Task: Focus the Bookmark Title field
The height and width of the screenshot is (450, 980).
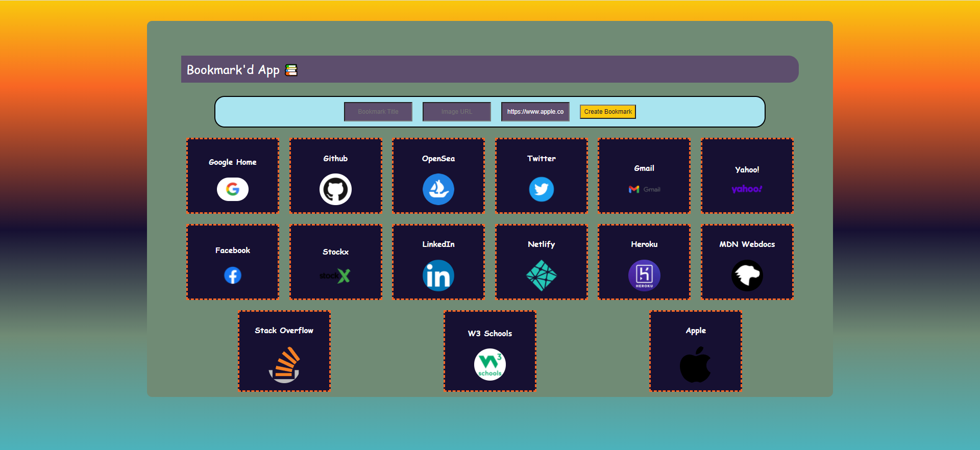Action: click(x=378, y=112)
